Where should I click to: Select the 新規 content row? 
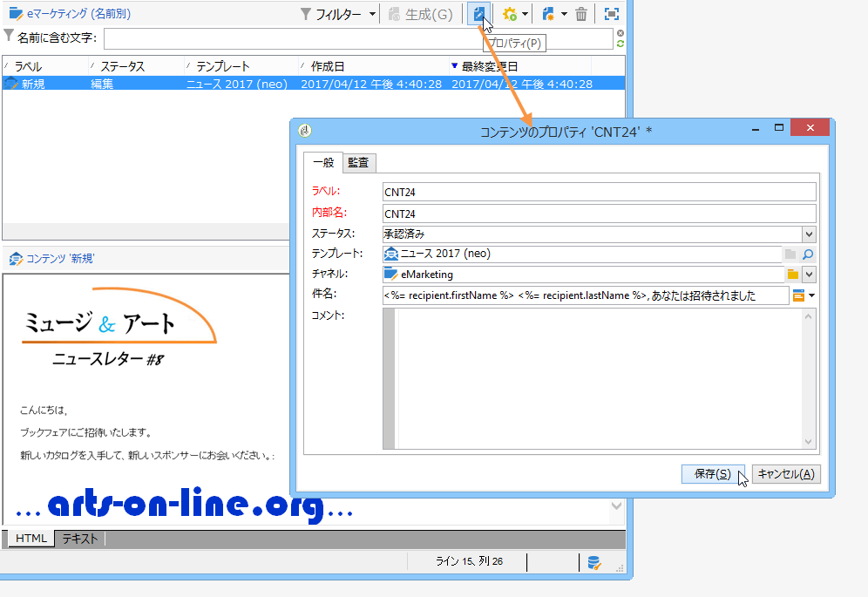coord(314,84)
